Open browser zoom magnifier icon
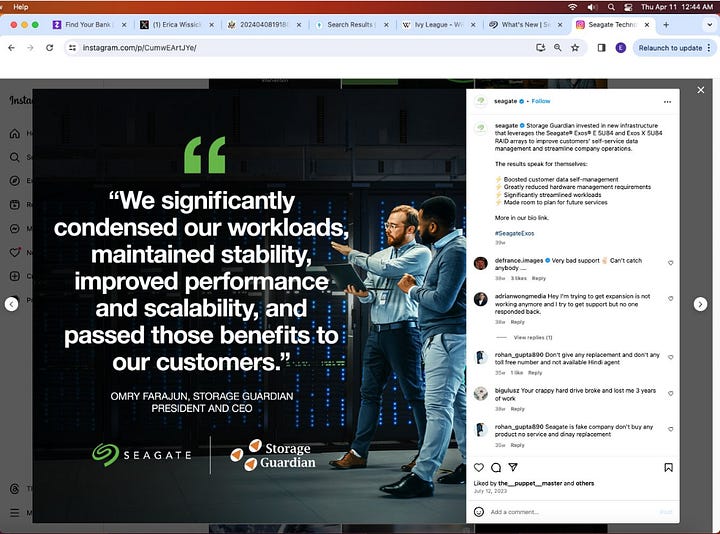Viewport: 720px width, 534px height. click(x=557, y=48)
